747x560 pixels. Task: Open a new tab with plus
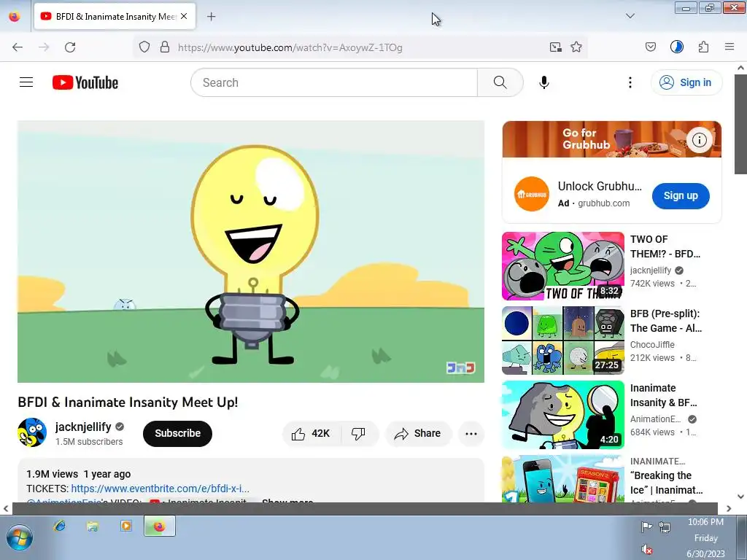click(x=212, y=17)
